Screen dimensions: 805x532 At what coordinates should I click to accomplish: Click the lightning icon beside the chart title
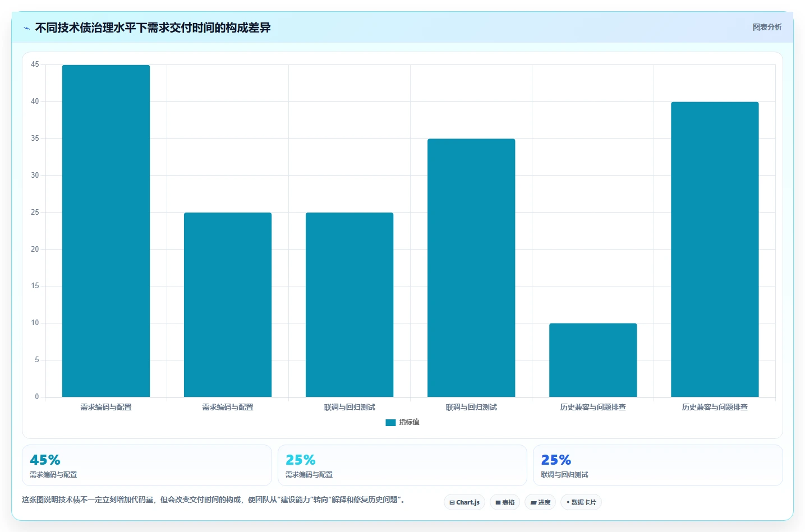pos(26,28)
